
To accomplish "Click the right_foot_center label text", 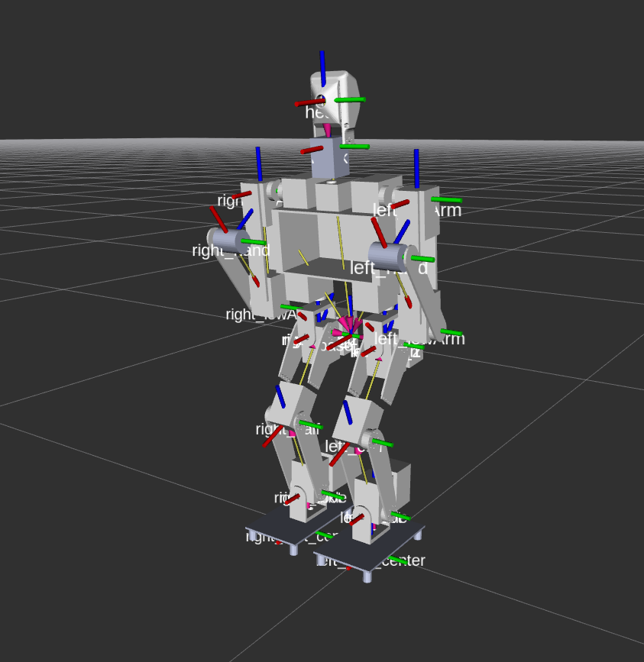I will [x=291, y=536].
